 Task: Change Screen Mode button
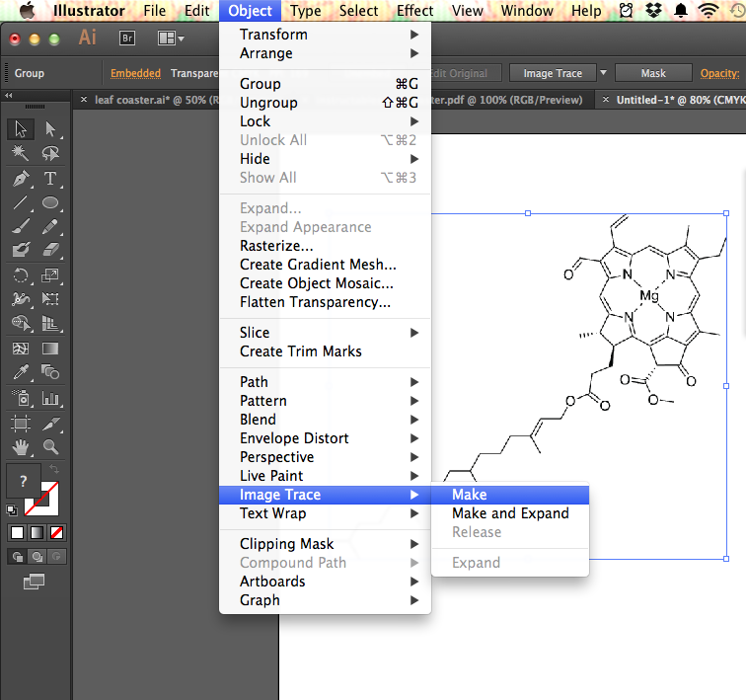(35, 582)
